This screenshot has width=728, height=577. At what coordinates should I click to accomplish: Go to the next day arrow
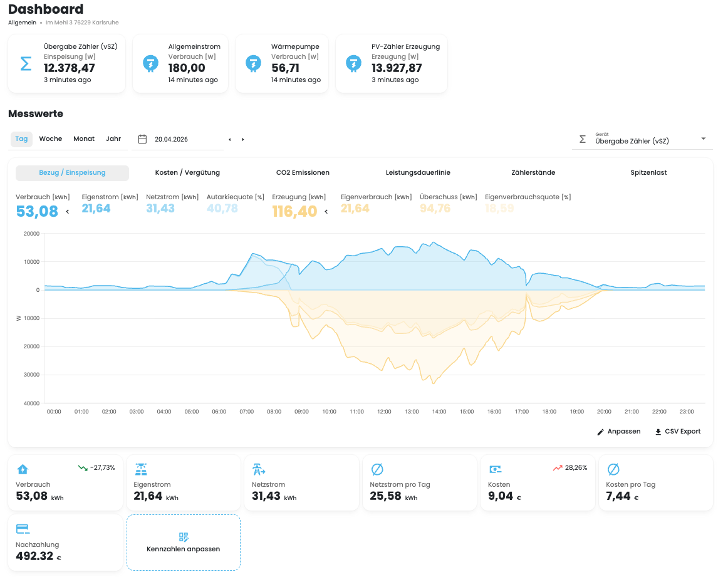click(x=243, y=140)
